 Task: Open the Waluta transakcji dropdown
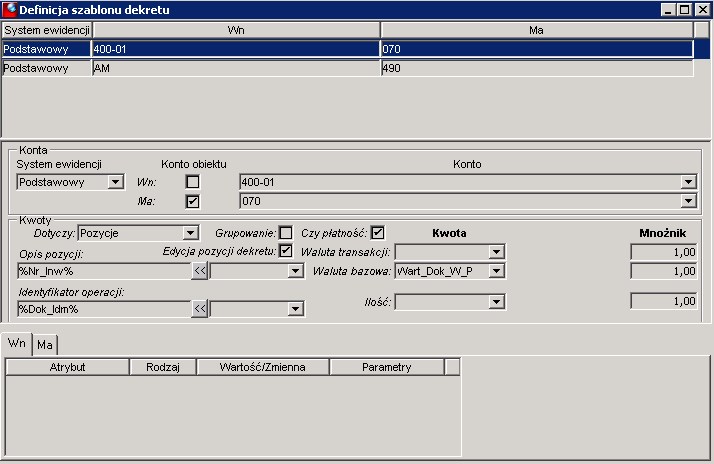pos(496,252)
